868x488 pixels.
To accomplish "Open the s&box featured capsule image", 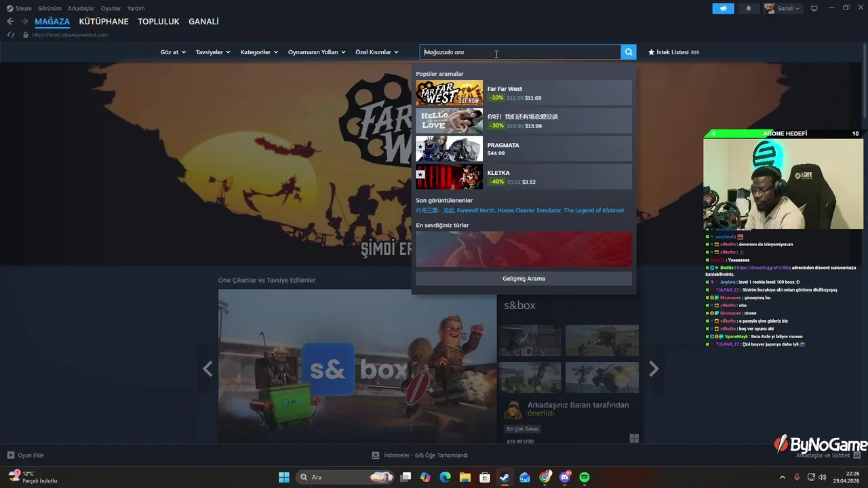I will (x=357, y=367).
